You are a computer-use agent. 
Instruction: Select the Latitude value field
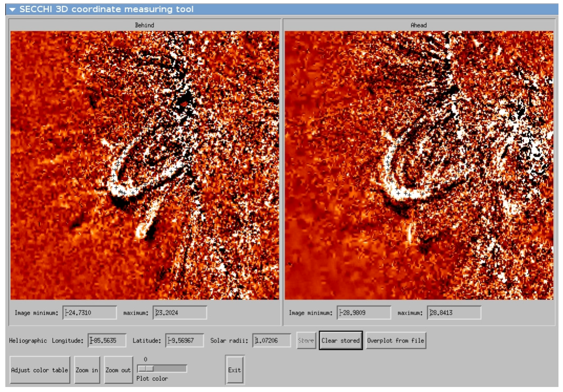click(x=184, y=340)
